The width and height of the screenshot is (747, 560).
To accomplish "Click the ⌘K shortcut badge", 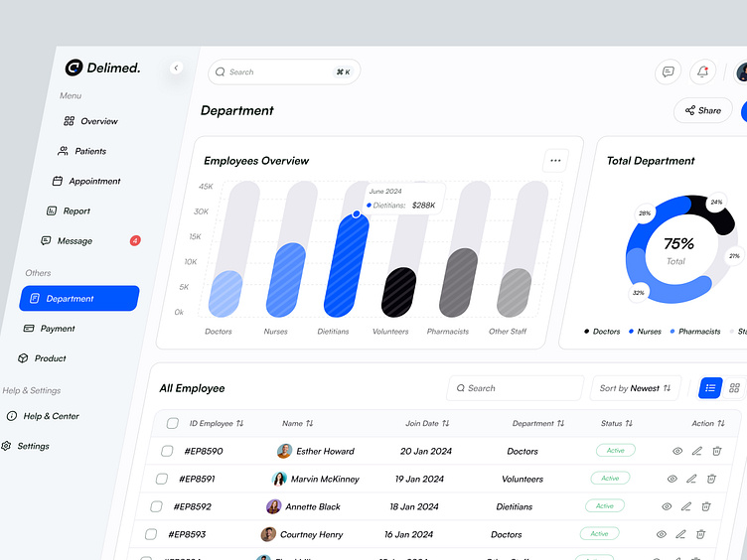I will point(343,71).
